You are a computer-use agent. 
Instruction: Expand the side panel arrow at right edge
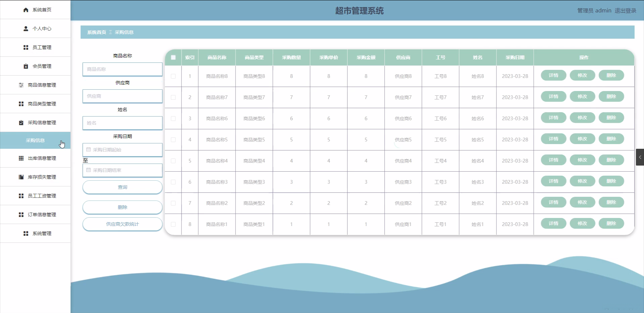(x=640, y=157)
